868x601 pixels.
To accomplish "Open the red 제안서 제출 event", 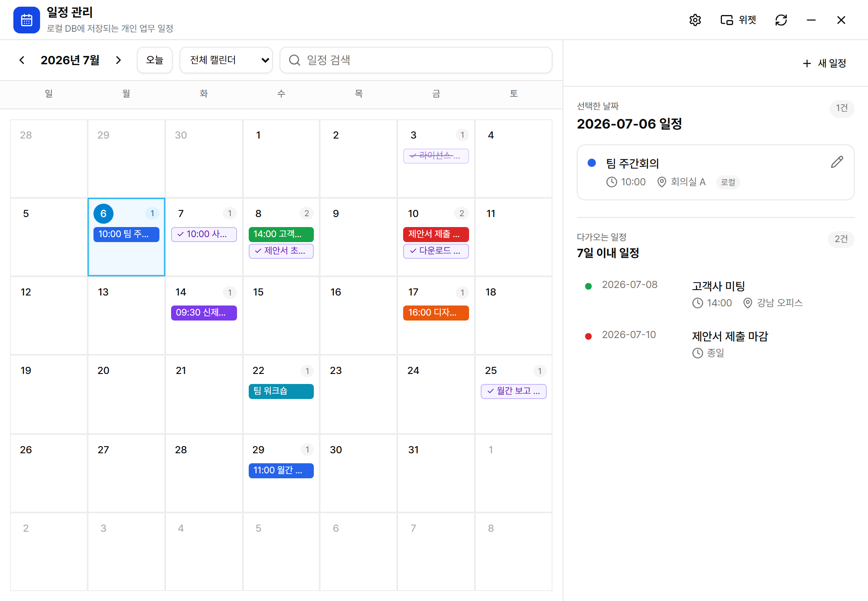I will tap(436, 234).
